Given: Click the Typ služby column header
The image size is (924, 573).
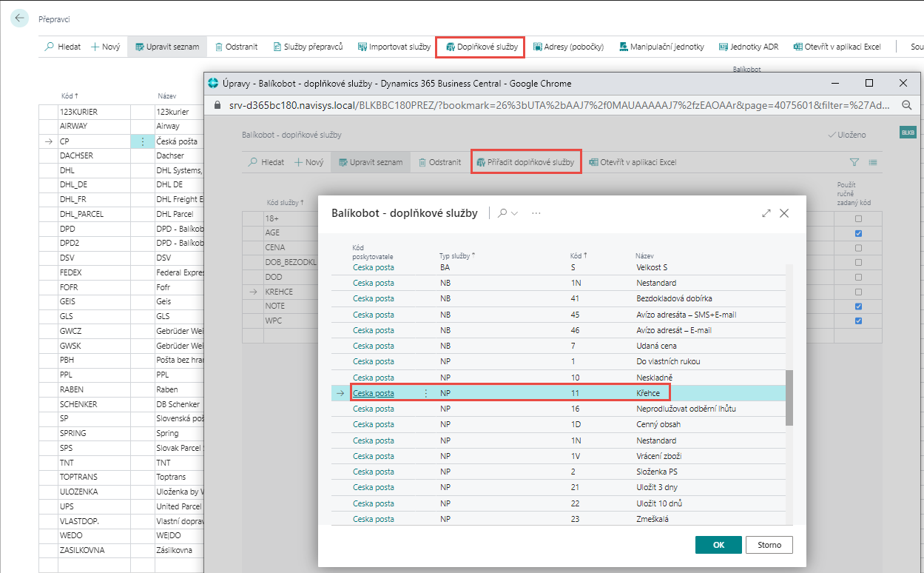Looking at the screenshot, I should 456,255.
